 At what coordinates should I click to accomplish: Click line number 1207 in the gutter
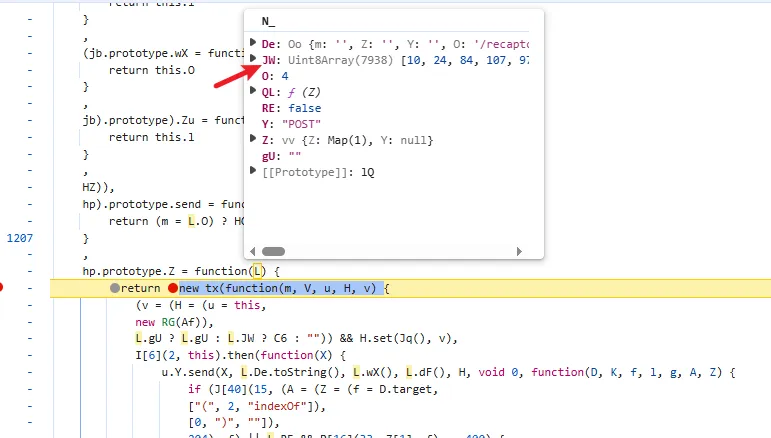click(x=21, y=239)
